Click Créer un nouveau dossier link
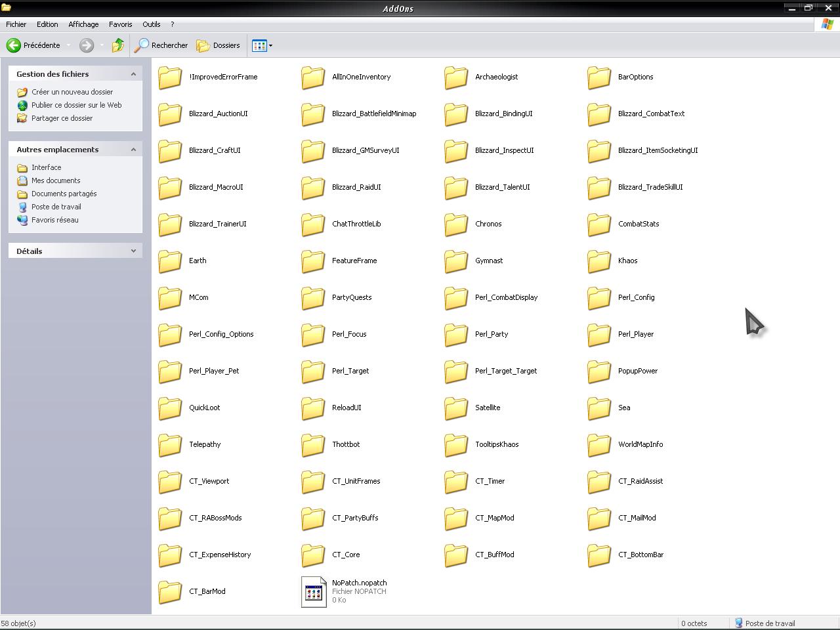Image resolution: width=840 pixels, height=630 pixels. (x=72, y=92)
